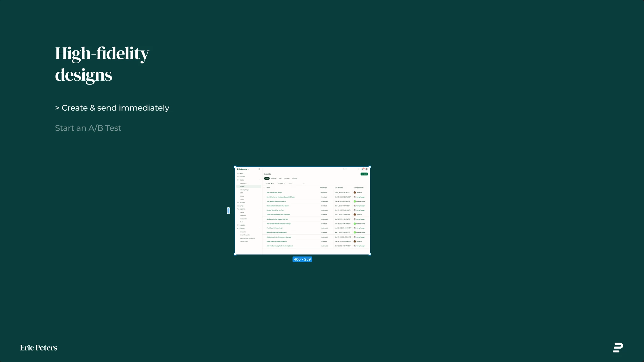Open the notification bell in the mockup header
The width and height of the screenshot is (644, 362).
tap(362, 169)
